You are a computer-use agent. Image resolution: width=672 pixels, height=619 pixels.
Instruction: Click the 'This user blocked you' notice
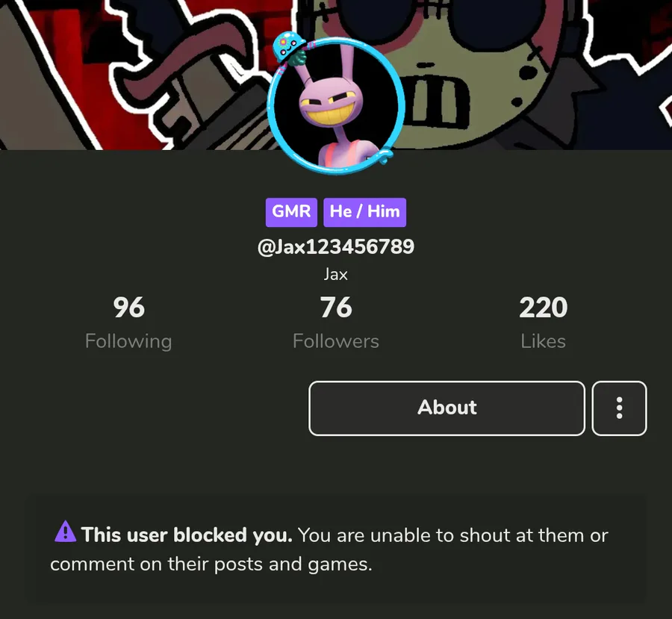pos(187,535)
